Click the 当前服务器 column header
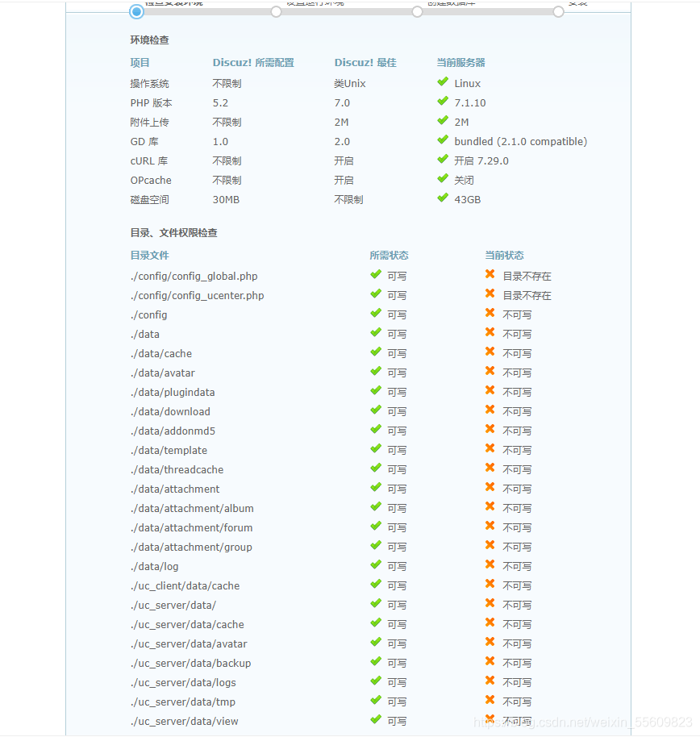 pyautogui.click(x=460, y=63)
